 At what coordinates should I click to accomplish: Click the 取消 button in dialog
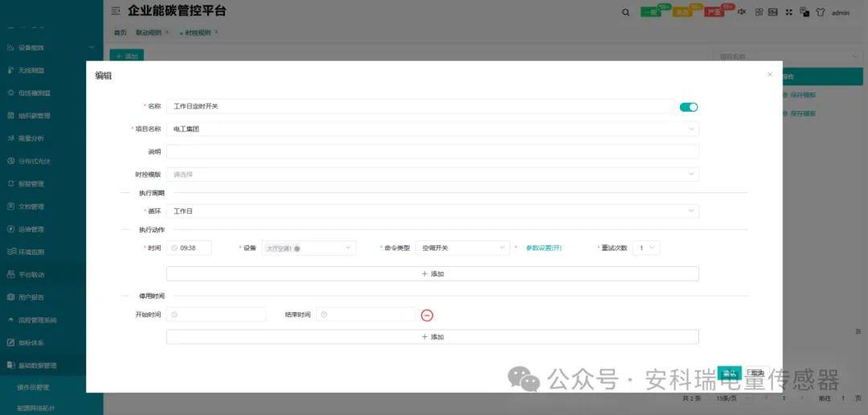click(x=757, y=373)
